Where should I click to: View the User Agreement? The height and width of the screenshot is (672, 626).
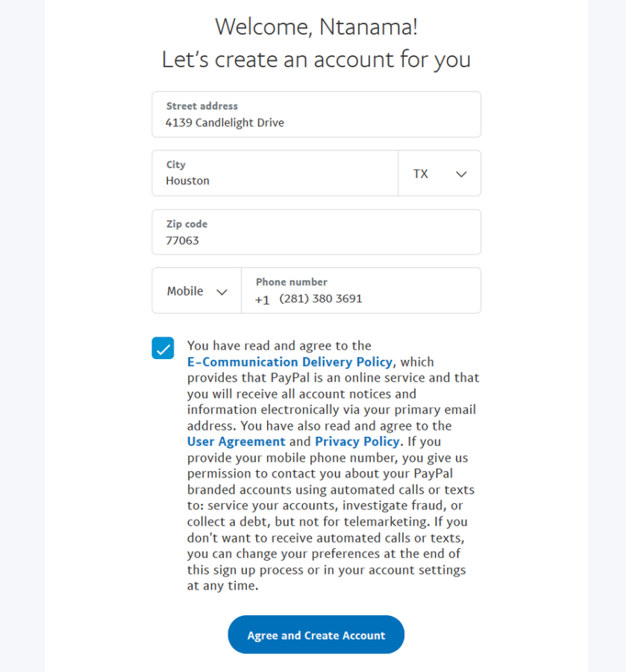point(236,441)
